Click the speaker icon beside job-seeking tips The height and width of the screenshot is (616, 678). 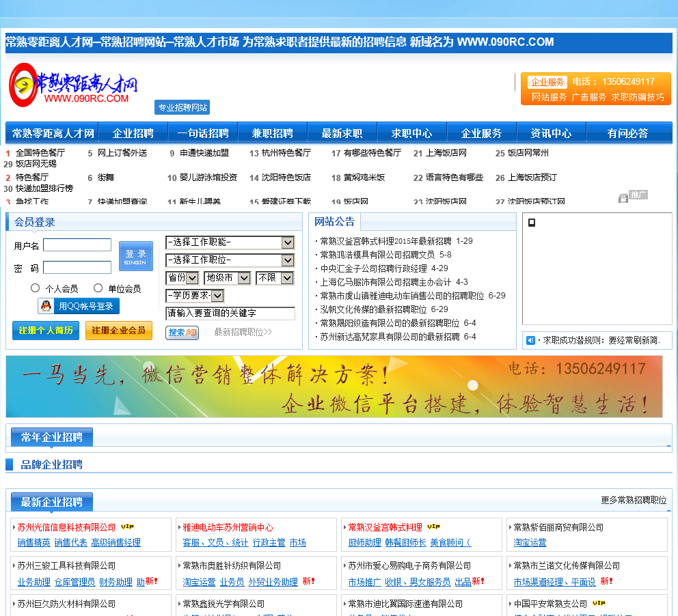[x=530, y=340]
